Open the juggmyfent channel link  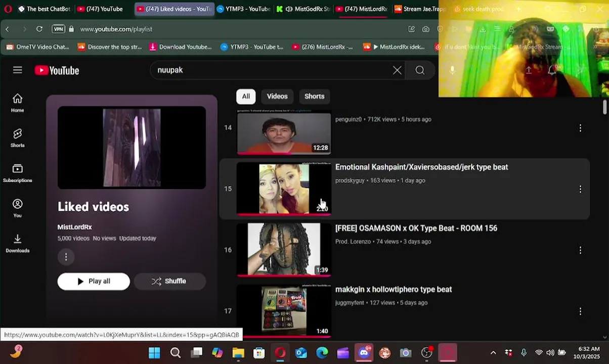point(350,303)
